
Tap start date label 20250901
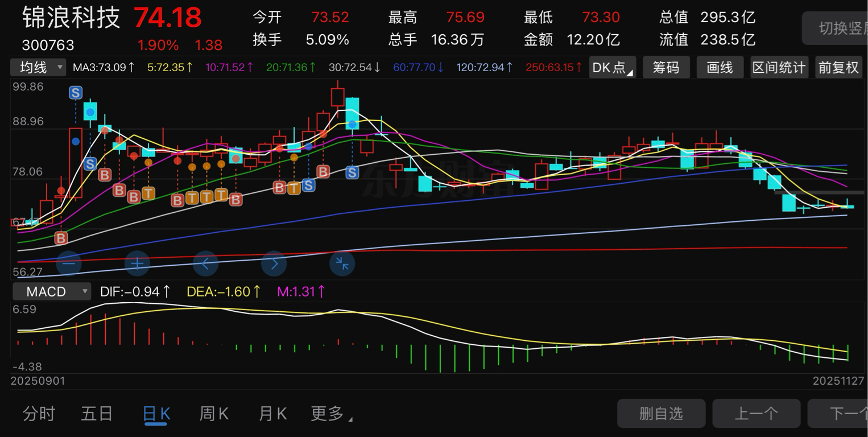38,381
